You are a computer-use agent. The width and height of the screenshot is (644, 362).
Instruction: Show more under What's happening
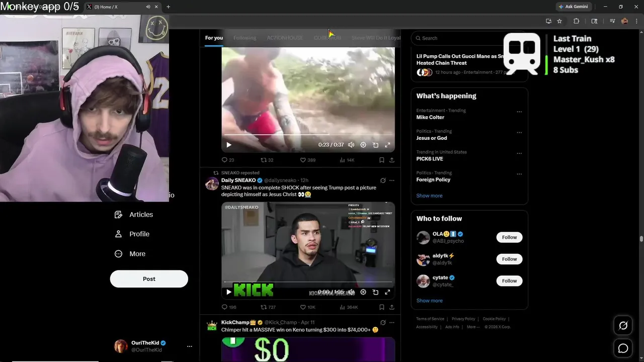pos(429,196)
